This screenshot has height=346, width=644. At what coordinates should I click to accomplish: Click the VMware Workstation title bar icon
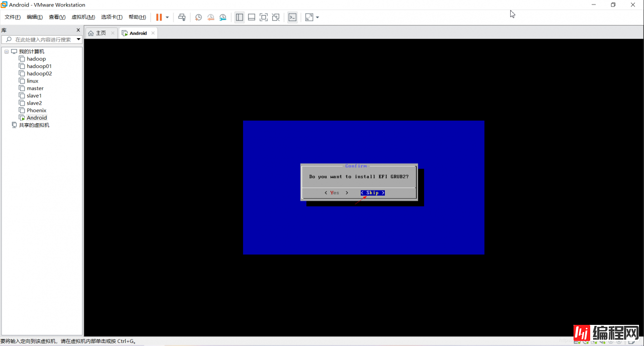point(4,5)
